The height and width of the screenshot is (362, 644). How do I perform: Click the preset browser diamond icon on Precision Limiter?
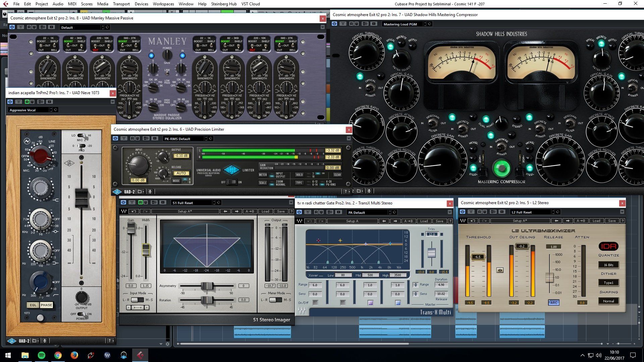point(211,138)
